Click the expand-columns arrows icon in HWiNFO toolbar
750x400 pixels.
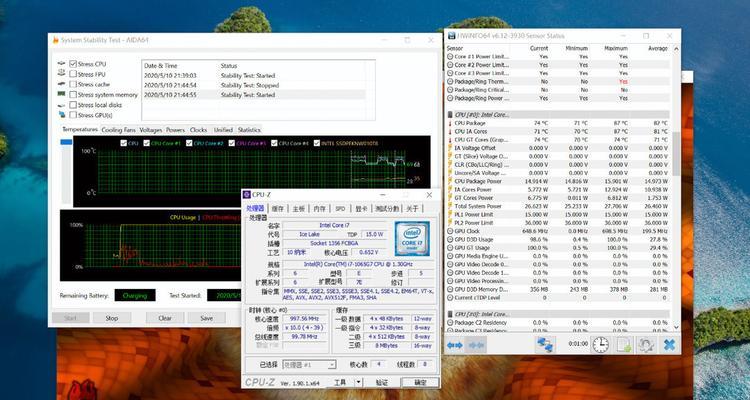[454, 344]
